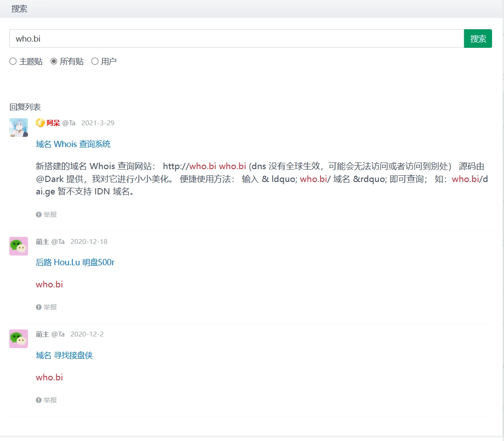The image size is (504, 441).
Task: Click the anime avatar of user 阿呆
Action: [19, 128]
